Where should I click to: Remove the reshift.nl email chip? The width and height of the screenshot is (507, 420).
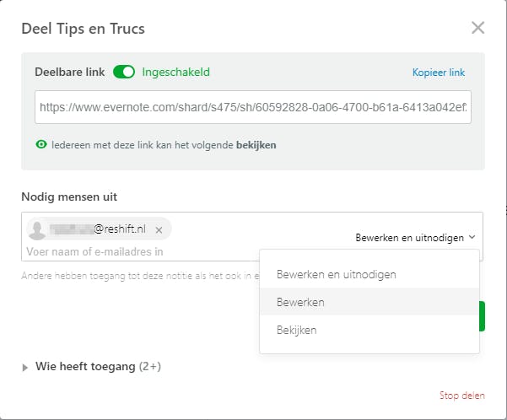point(159,229)
